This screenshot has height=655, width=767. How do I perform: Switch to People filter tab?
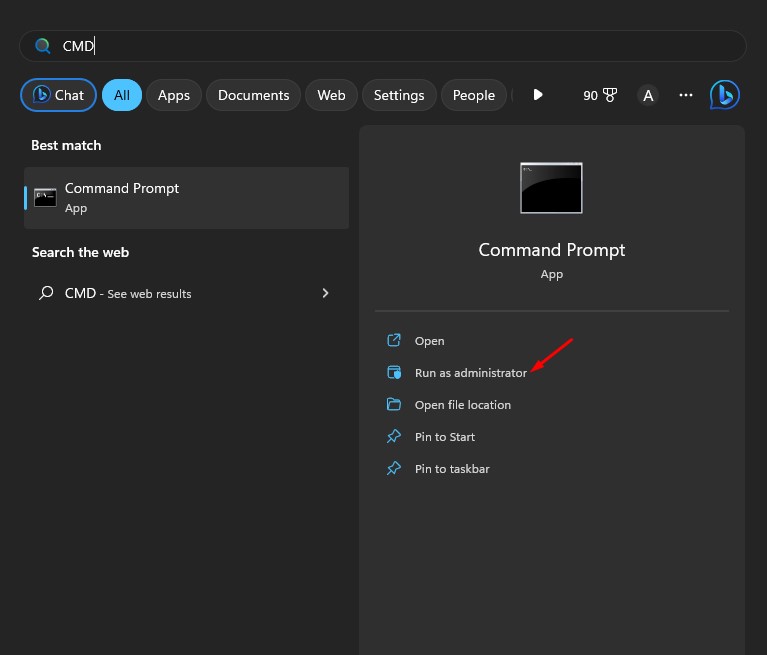click(473, 95)
